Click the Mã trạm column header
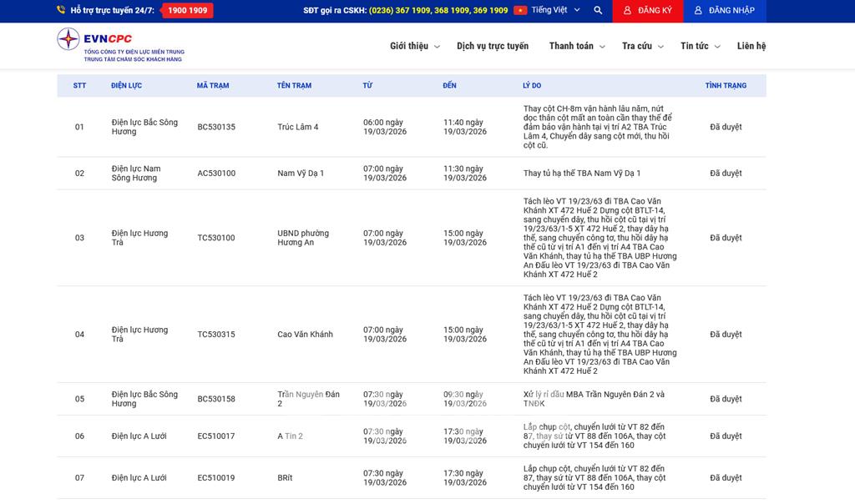The height and width of the screenshot is (504, 855). 213,86
